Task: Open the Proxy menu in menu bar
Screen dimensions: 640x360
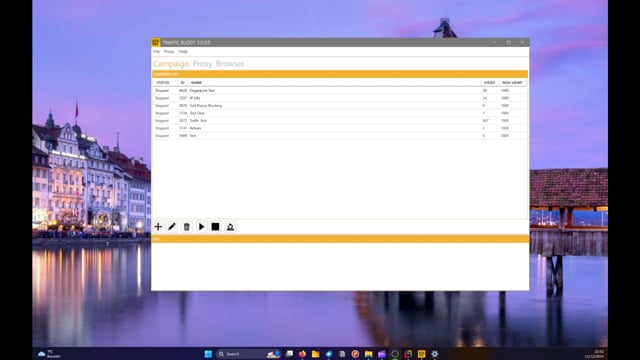Action: (x=169, y=52)
